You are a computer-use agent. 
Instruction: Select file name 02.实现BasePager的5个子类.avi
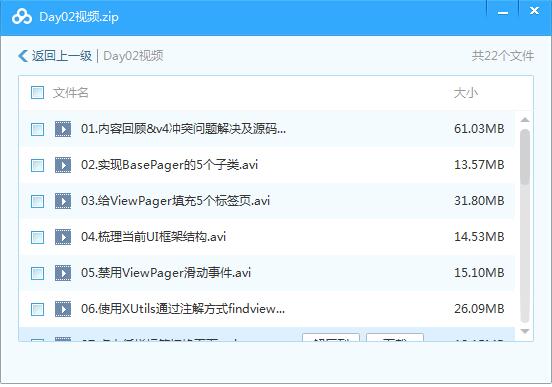169,165
